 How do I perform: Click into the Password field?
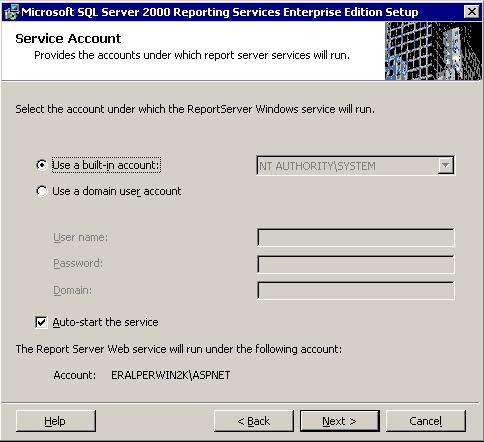click(356, 264)
